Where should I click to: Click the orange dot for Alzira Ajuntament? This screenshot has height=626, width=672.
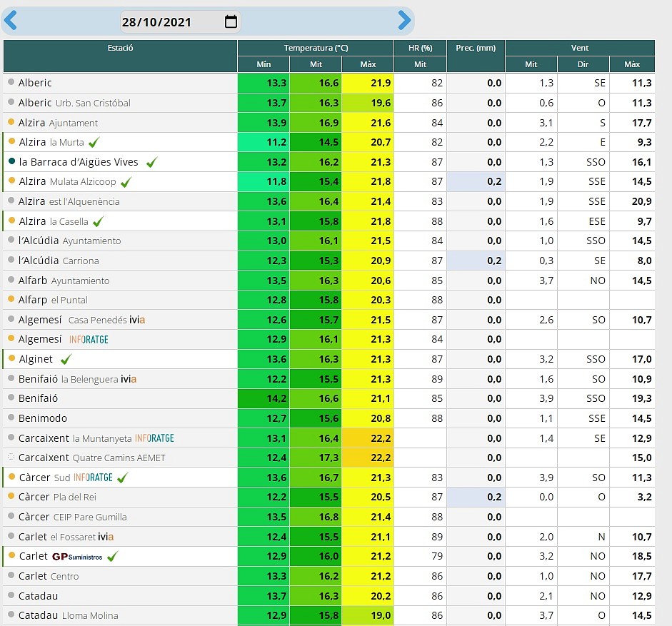11,122
